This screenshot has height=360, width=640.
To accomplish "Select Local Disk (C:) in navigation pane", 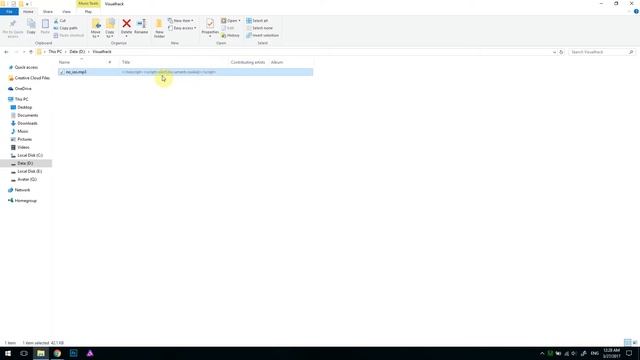I will (30, 156).
